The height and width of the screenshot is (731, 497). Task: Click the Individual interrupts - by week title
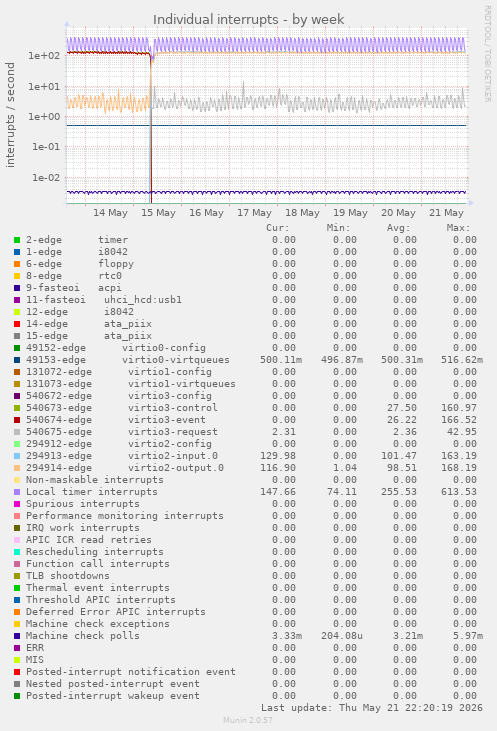coord(248,20)
